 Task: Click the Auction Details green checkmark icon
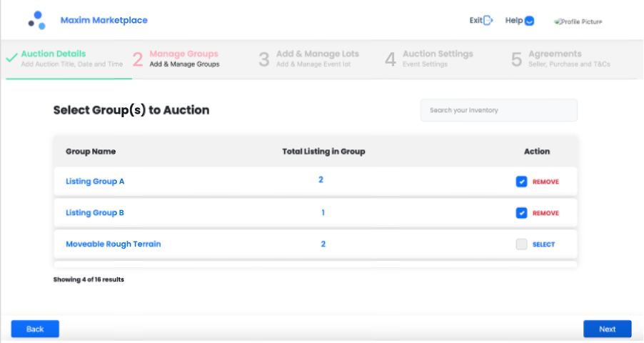tap(11, 59)
